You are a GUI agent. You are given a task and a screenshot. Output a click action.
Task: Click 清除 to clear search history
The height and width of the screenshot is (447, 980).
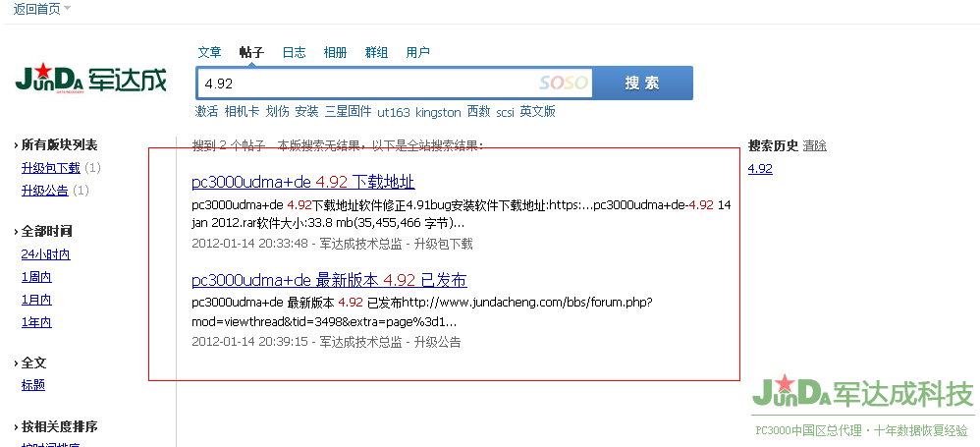(815, 145)
